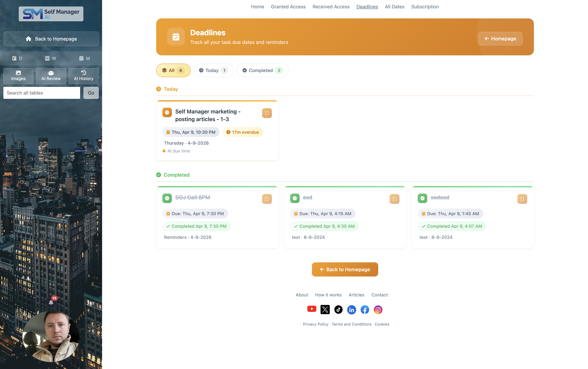Open the Privacy Policy link
Image resolution: width=588 pixels, height=369 pixels.
(316, 324)
